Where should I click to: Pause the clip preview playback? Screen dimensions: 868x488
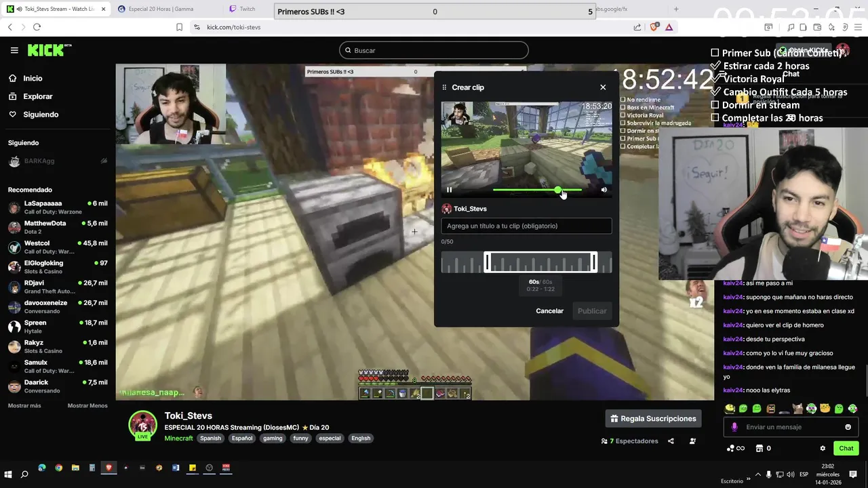coord(449,190)
